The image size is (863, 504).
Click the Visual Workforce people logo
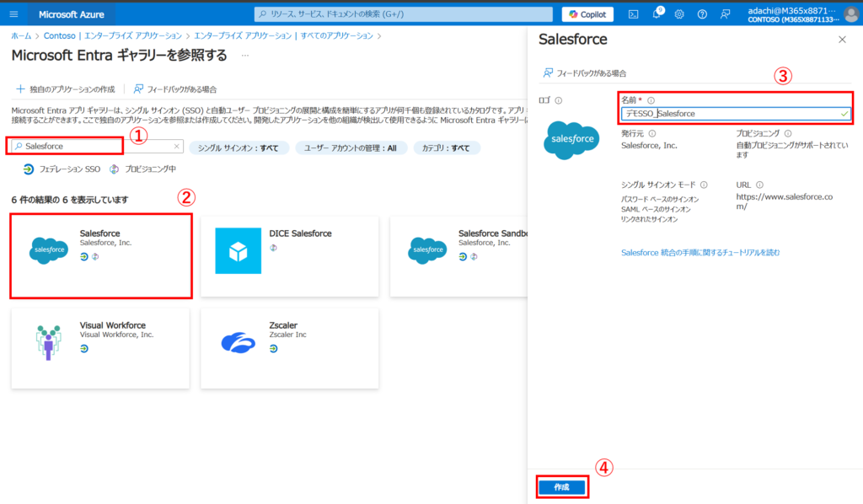click(48, 342)
